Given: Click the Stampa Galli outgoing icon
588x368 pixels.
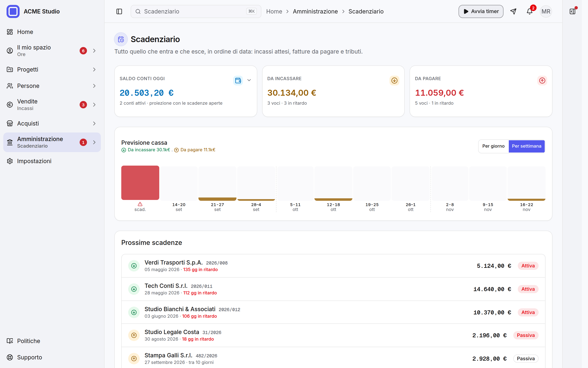Looking at the screenshot, I should (134, 359).
